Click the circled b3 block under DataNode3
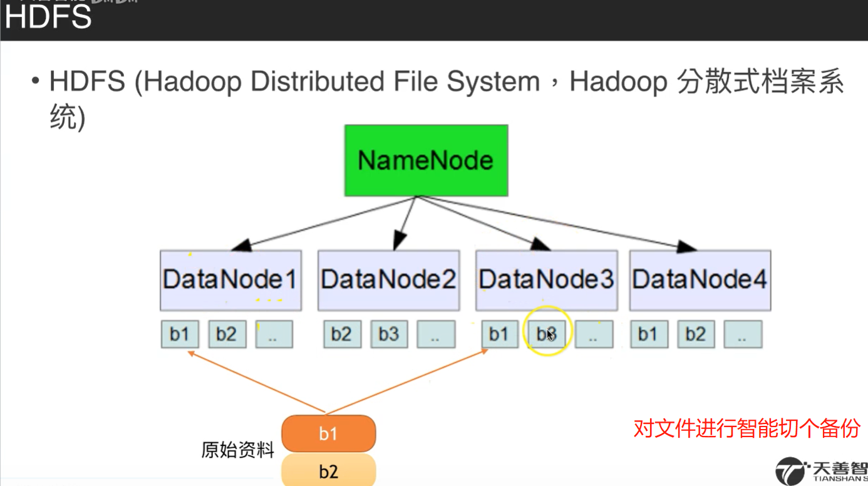This screenshot has width=868, height=486. (547, 334)
